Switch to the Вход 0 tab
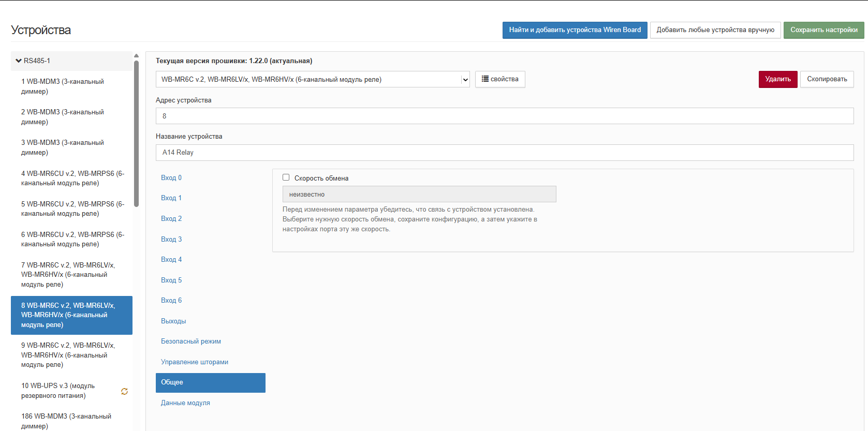Screen dimensions: 868x431 pyautogui.click(x=171, y=178)
